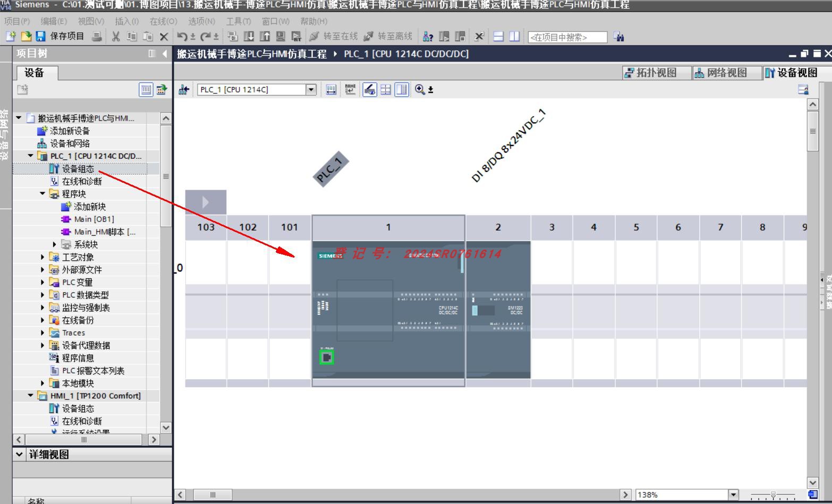Open the 138% zoom level dropdown
832x504 pixels.
coord(734,495)
